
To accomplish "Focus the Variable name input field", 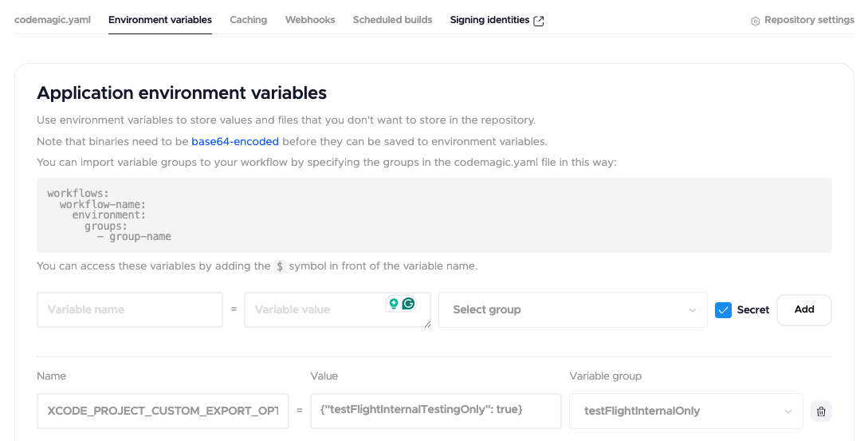I will [x=130, y=309].
